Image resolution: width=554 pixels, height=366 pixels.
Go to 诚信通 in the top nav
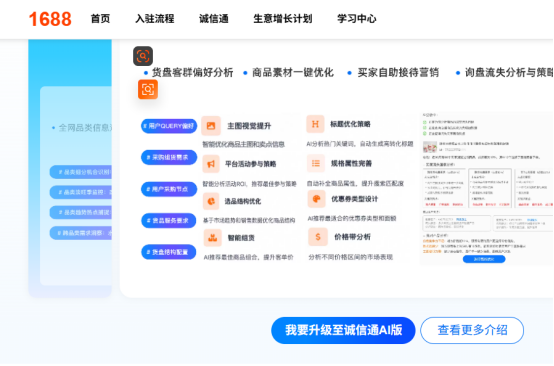tap(214, 19)
